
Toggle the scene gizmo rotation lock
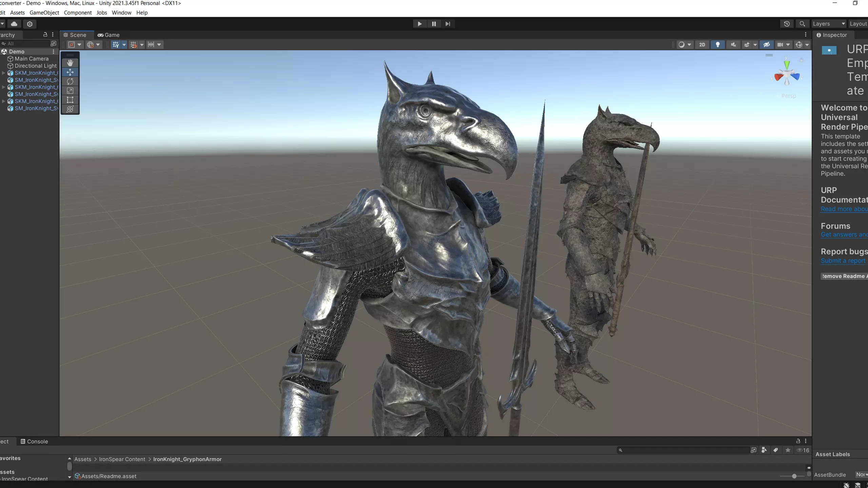pos(801,60)
